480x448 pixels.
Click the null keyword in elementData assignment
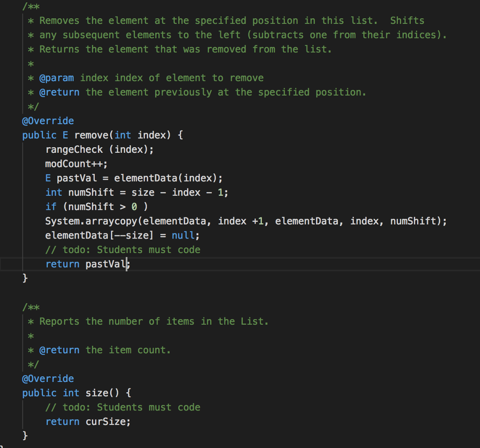pyautogui.click(x=185, y=235)
